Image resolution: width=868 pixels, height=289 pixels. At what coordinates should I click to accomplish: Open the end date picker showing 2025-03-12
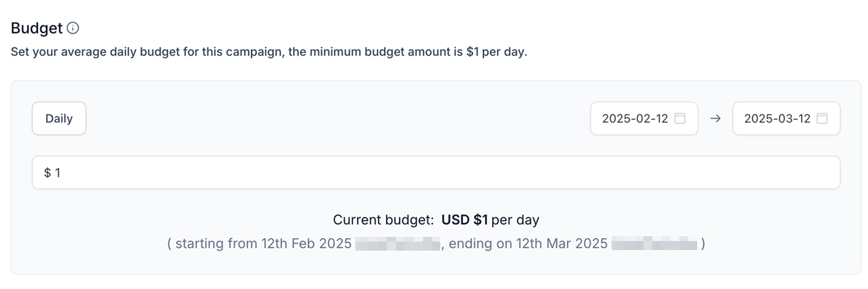pos(786,118)
